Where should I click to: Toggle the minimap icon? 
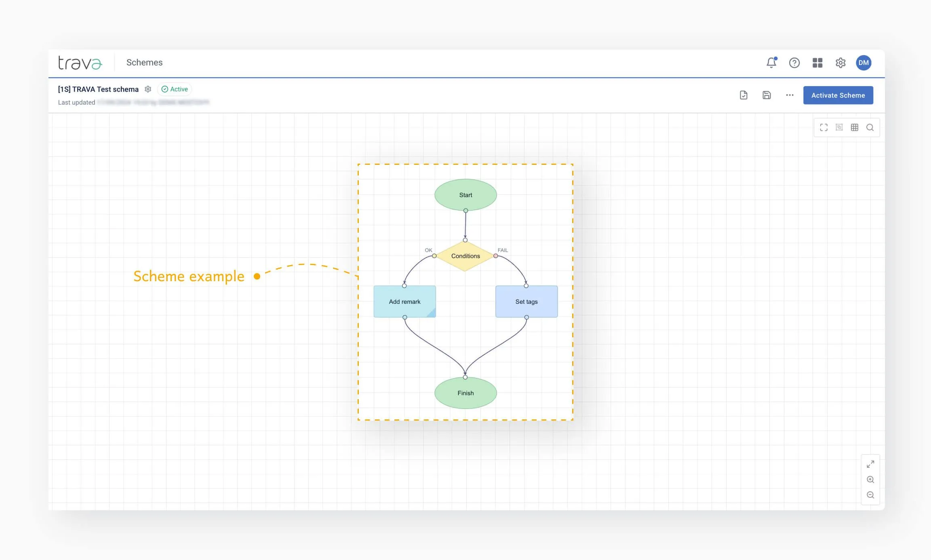pyautogui.click(x=839, y=128)
